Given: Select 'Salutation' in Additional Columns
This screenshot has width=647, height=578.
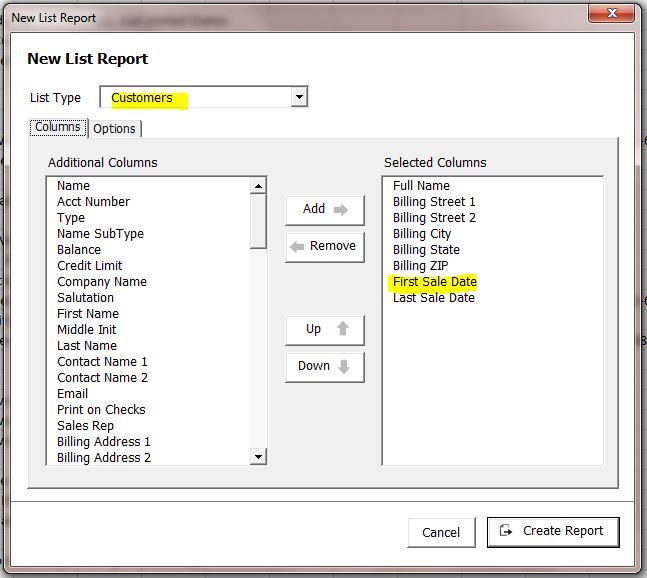Looking at the screenshot, I should pyautogui.click(x=85, y=298).
